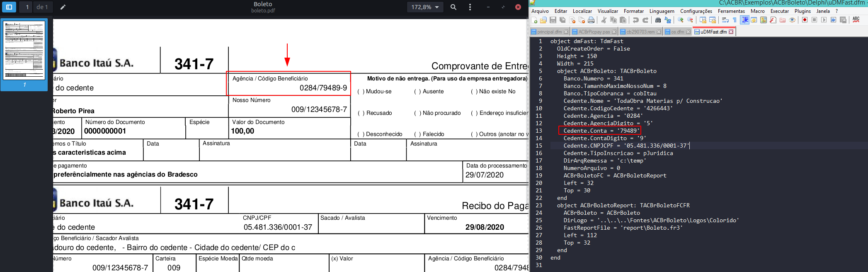This screenshot has height=272, width=868.
Task: Toggle synchronize vertical scrolling
Action: pyautogui.click(x=703, y=20)
